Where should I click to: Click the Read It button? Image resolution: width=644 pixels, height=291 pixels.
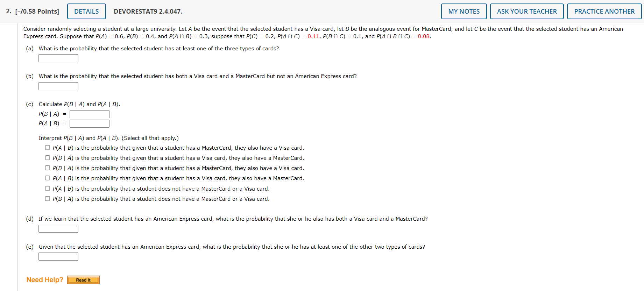tap(83, 279)
